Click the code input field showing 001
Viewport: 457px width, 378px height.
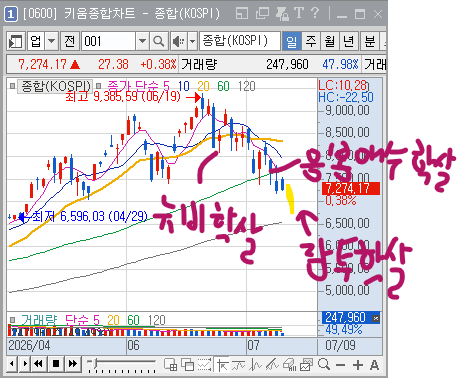click(108, 41)
